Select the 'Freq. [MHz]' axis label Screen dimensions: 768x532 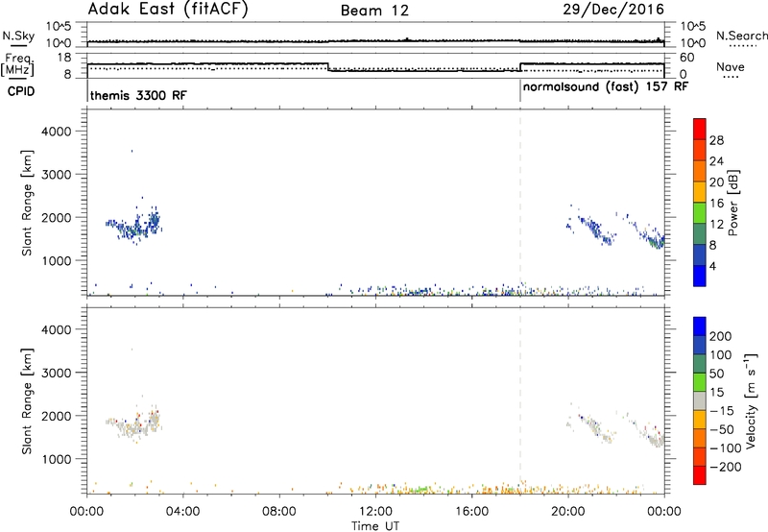(18, 65)
